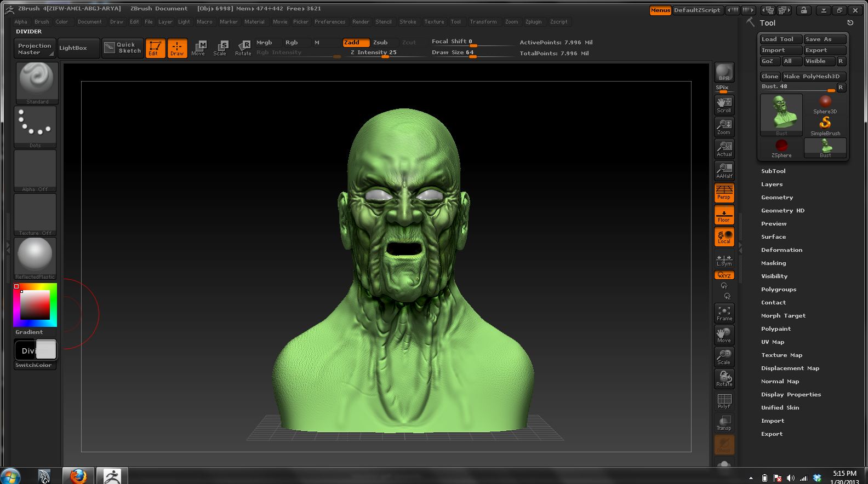Expand the Geometry section
The height and width of the screenshot is (484, 868).
[x=776, y=197]
